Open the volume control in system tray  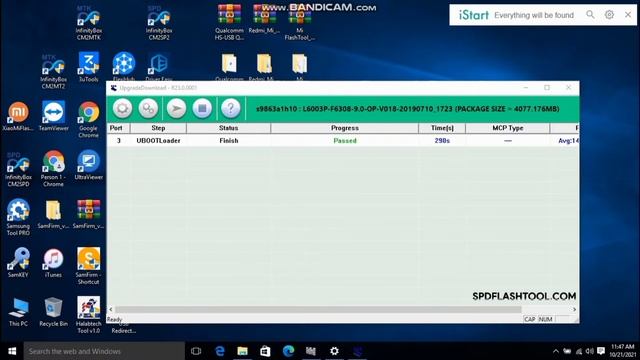tap(589, 351)
